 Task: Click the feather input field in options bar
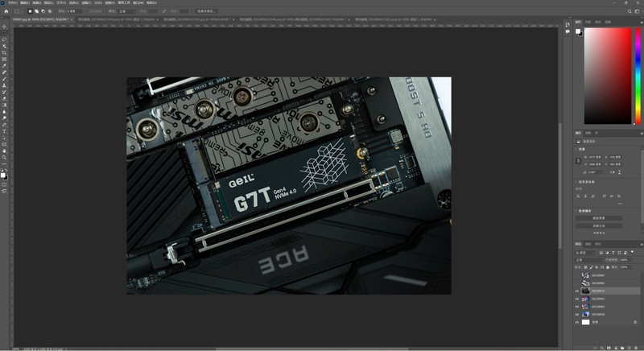click(x=75, y=11)
